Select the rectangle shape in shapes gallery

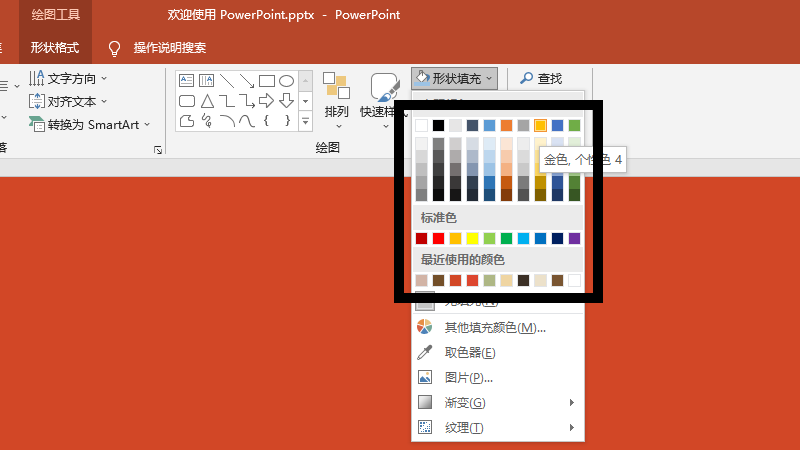[x=267, y=81]
